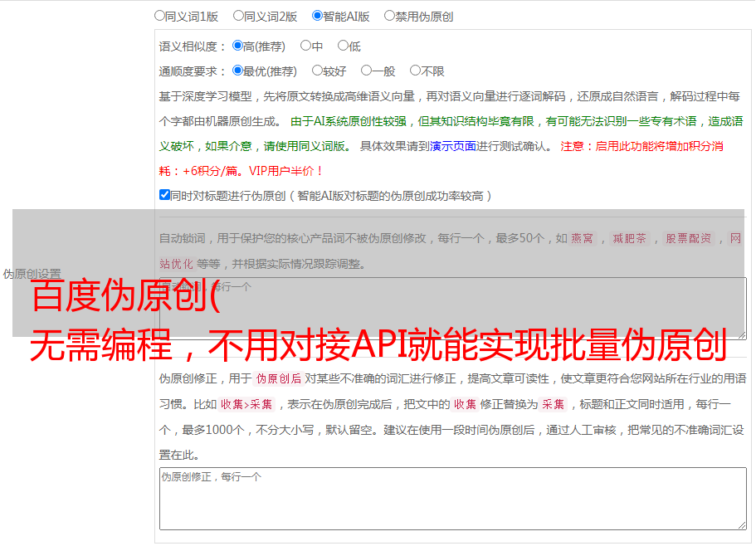Open the 演示页面 link
The image size is (756, 546).
click(453, 146)
